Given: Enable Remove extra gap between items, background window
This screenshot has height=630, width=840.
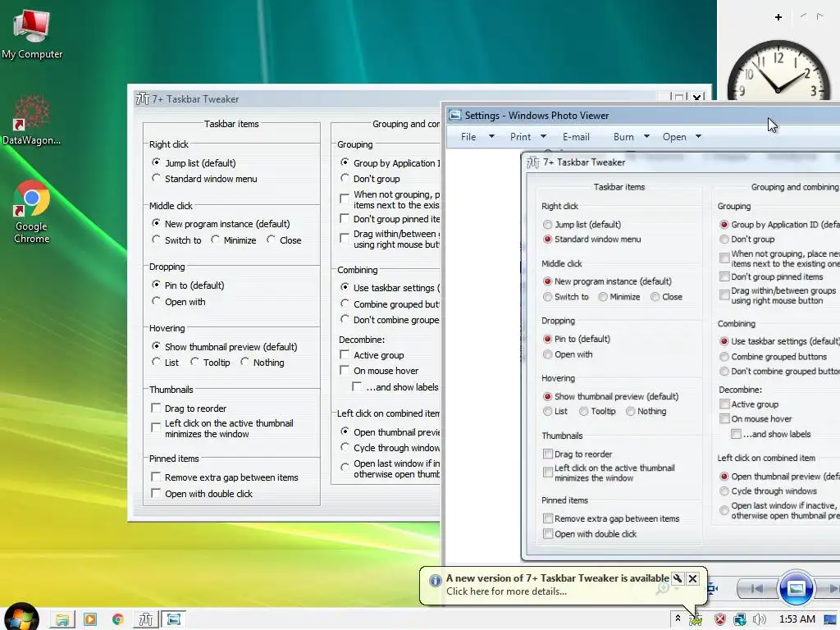Looking at the screenshot, I should 225,477.
